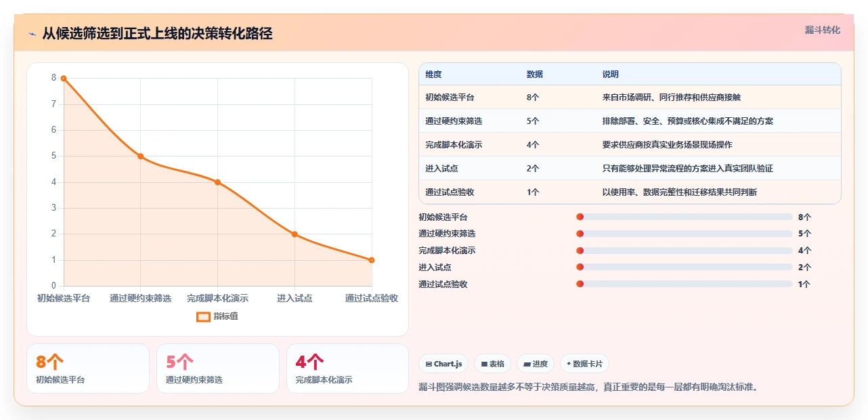Click the 通过硬约束筛选 progress bar
The image size is (868, 420).
pos(684,234)
